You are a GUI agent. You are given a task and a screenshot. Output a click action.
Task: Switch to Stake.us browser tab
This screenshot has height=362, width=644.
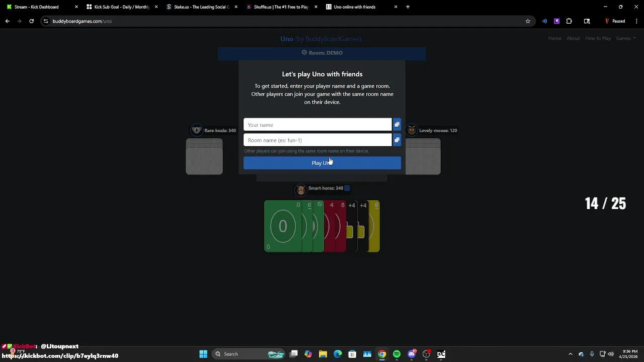[202, 7]
